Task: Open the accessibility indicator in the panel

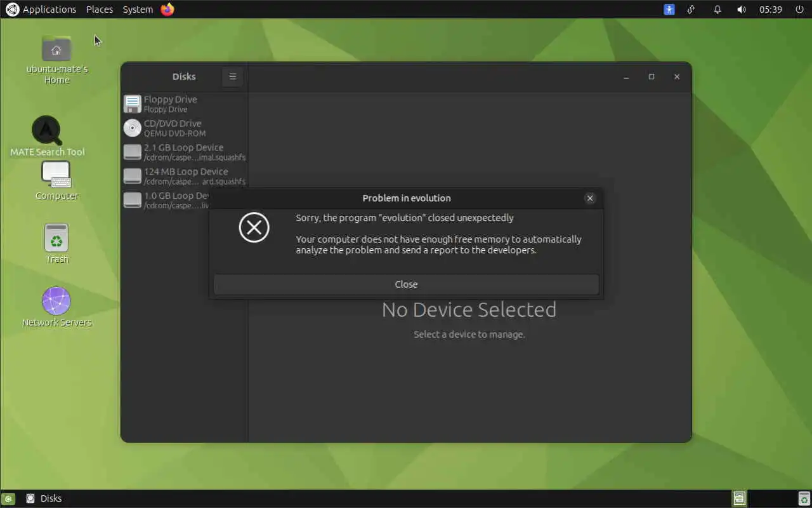Action: click(669, 10)
